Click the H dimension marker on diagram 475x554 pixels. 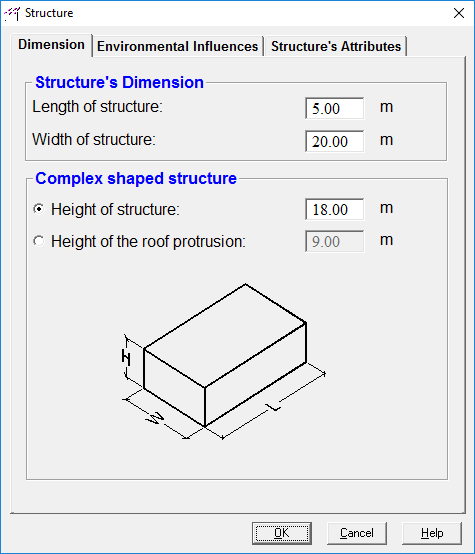tap(126, 357)
